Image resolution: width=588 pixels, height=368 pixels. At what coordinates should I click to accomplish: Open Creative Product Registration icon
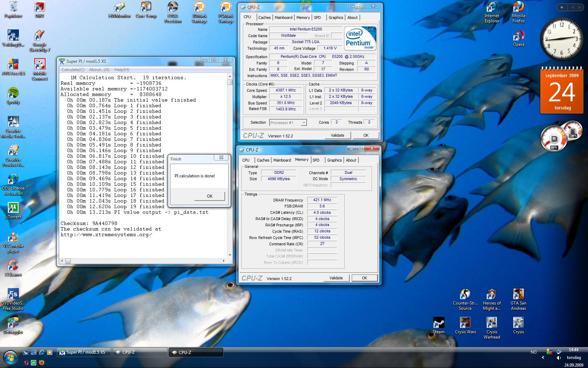[13, 156]
